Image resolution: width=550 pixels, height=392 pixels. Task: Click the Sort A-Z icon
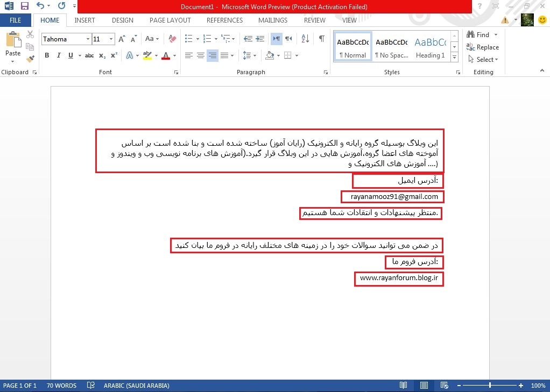click(305, 39)
